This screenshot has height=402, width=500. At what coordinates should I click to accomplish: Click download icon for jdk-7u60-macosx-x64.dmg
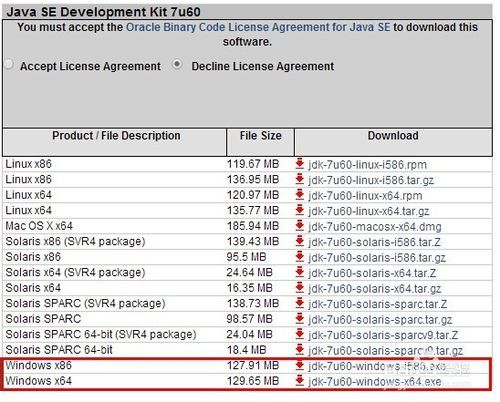coord(300,226)
